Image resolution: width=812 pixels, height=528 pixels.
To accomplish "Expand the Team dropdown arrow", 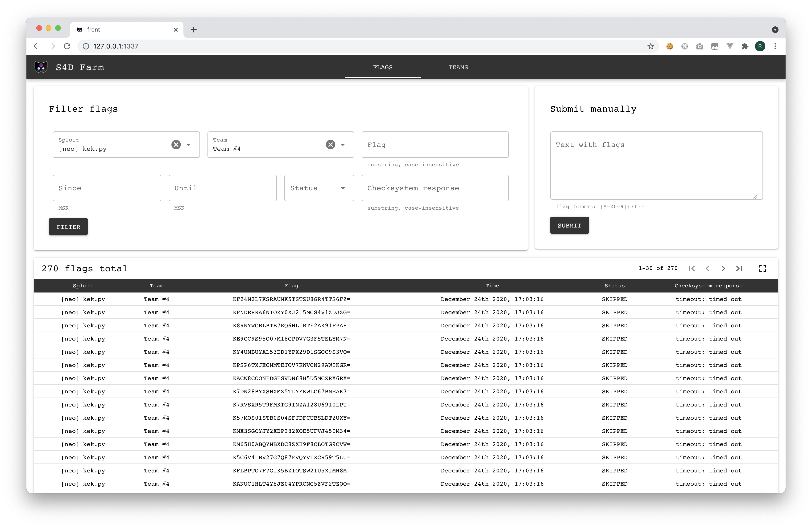I will (x=343, y=145).
